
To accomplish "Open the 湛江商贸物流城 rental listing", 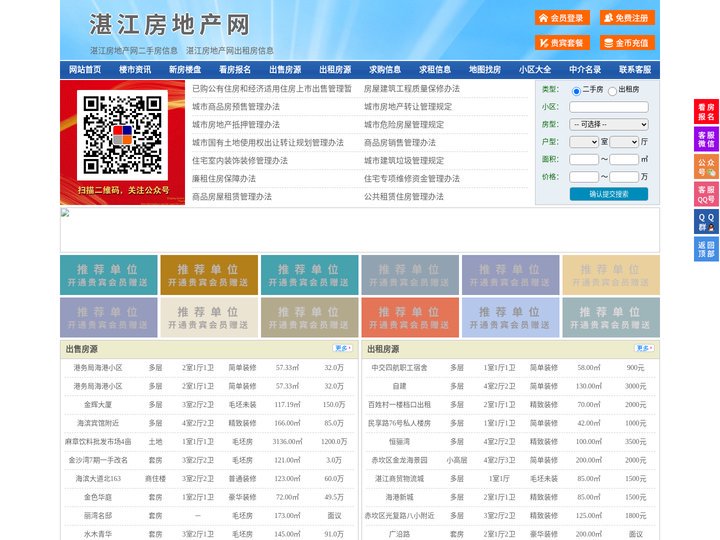I will 399,478.
